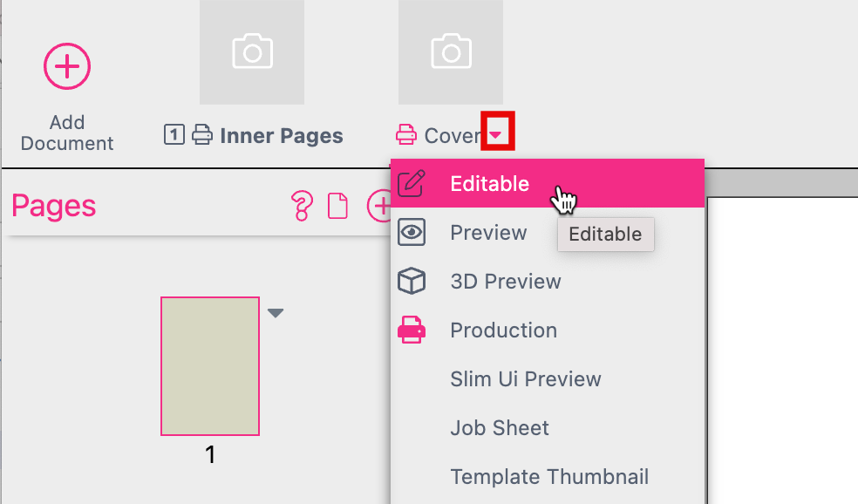Click the eye icon next to Preview
The width and height of the screenshot is (858, 504).
pos(411,232)
